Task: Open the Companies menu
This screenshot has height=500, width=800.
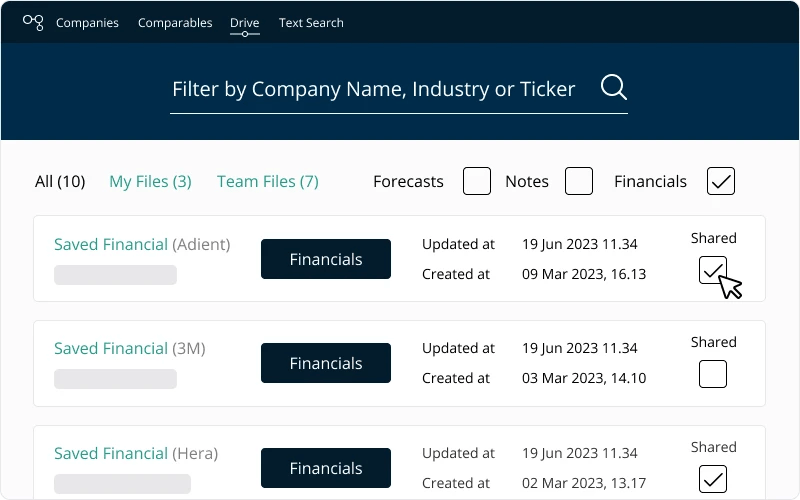Action: [x=87, y=23]
